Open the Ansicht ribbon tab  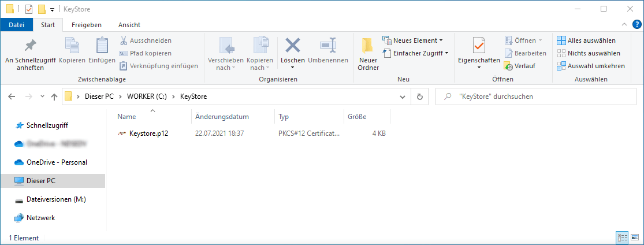click(x=129, y=25)
